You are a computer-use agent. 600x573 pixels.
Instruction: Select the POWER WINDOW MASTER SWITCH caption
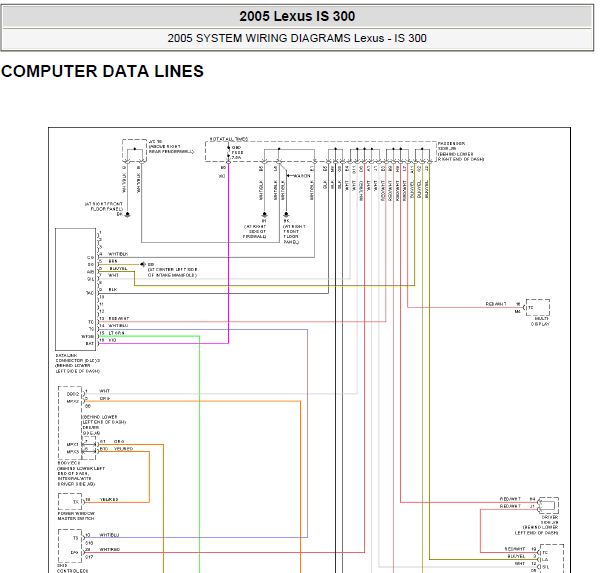pyautogui.click(x=76, y=516)
